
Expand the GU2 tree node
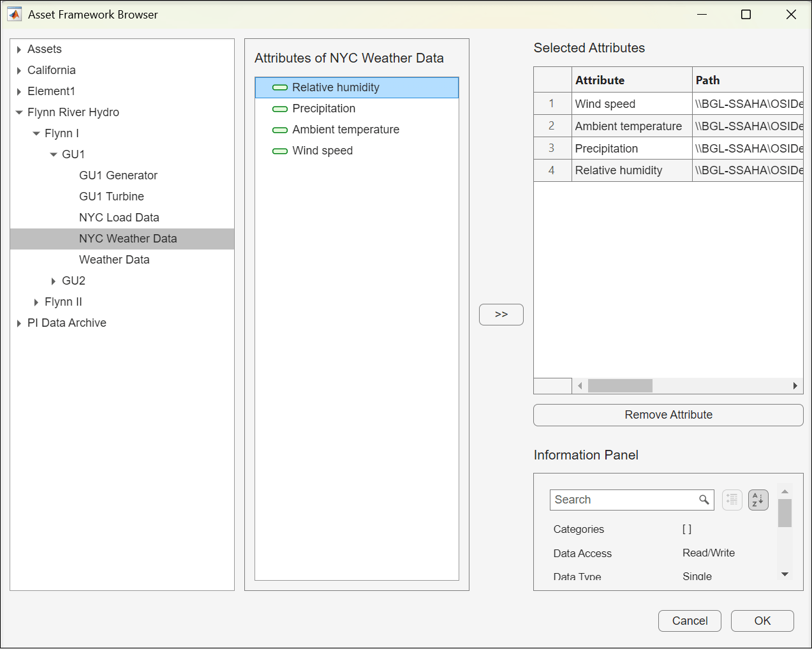tap(54, 281)
